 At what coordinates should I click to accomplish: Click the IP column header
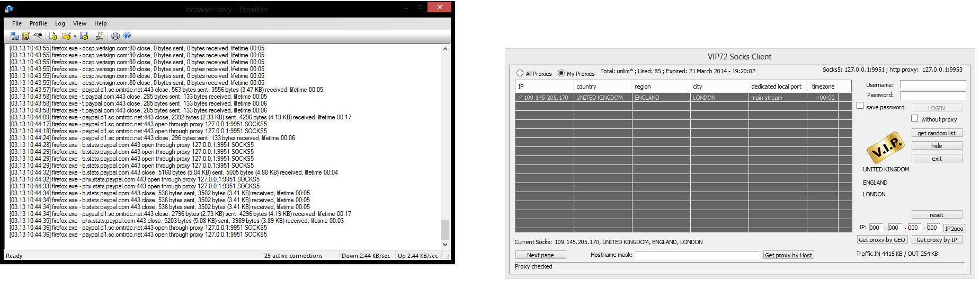[x=544, y=86]
